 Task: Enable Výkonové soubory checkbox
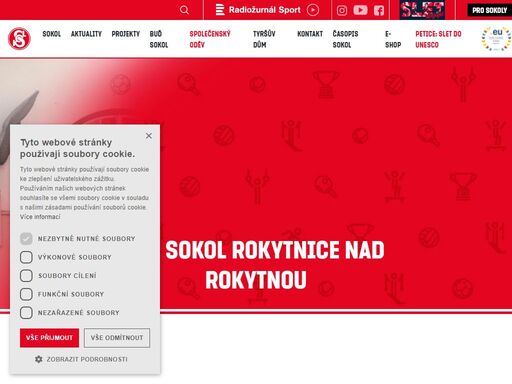click(26, 257)
